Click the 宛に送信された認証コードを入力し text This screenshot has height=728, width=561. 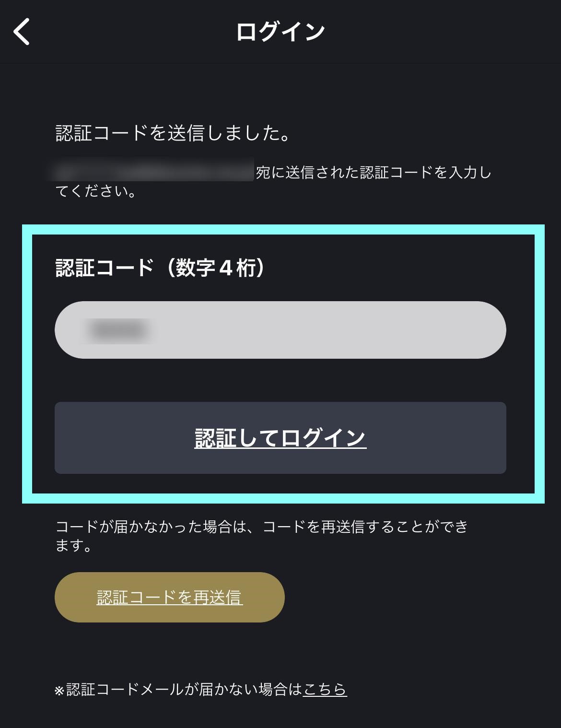point(374,172)
